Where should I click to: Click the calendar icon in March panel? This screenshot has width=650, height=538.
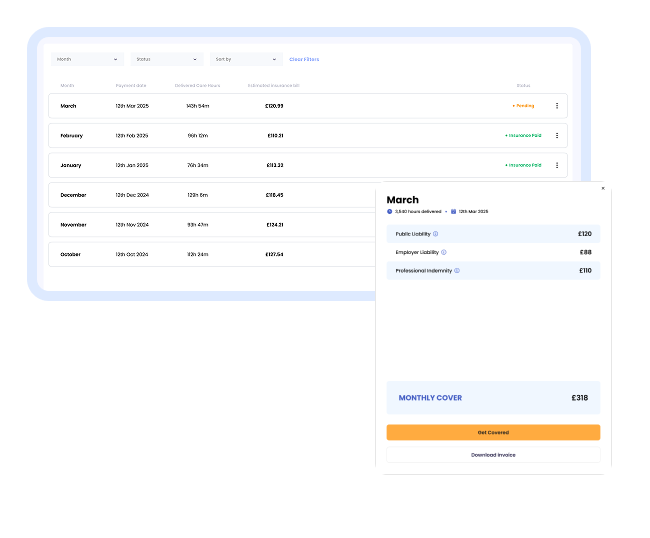coord(454,212)
